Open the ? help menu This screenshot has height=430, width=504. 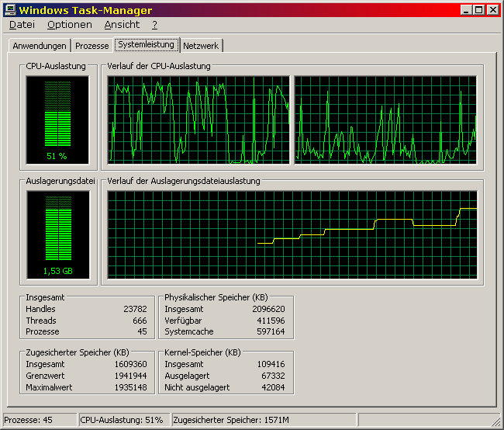click(154, 25)
